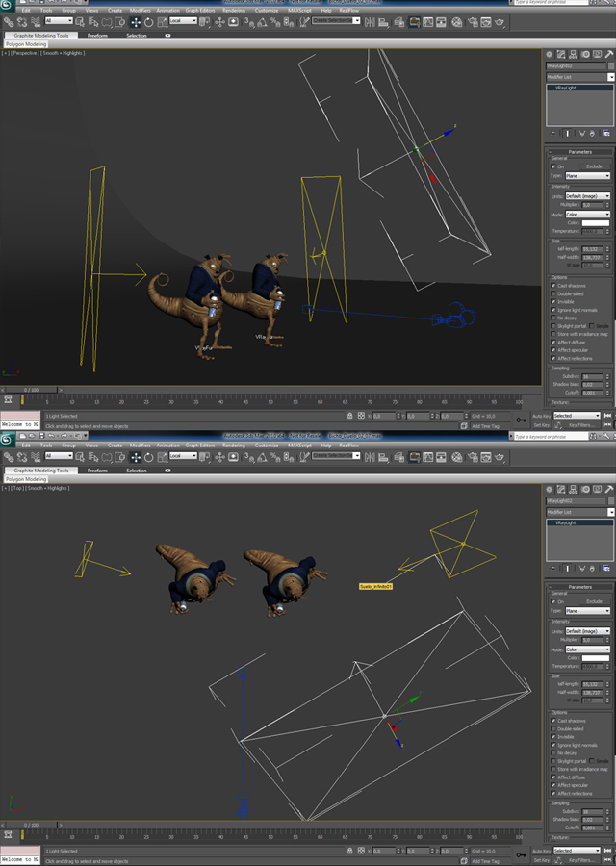Open Graphite Modeling Tools tab in lower window

click(41, 471)
